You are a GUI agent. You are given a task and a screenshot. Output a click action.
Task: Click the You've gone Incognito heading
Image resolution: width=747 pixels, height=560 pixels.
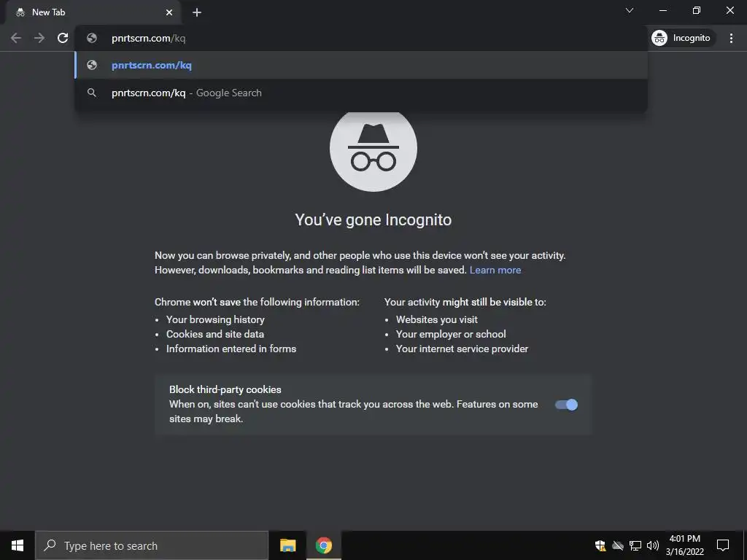tap(373, 220)
